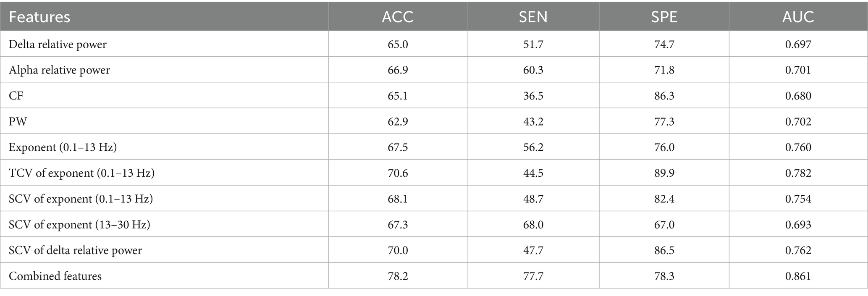The image size is (868, 296).
Task: Click the AUC column header
Action: [x=798, y=17]
